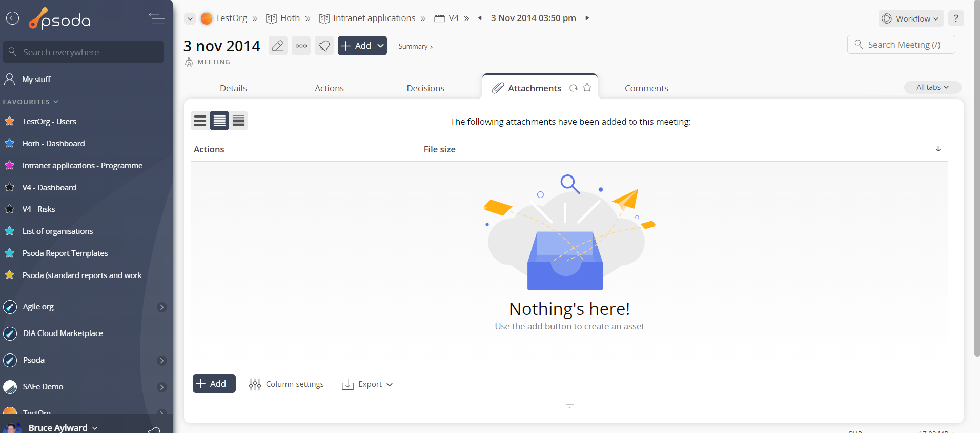Open the header Add dropdown beside the tag icon
The width and height of the screenshot is (980, 433).
pos(362,46)
